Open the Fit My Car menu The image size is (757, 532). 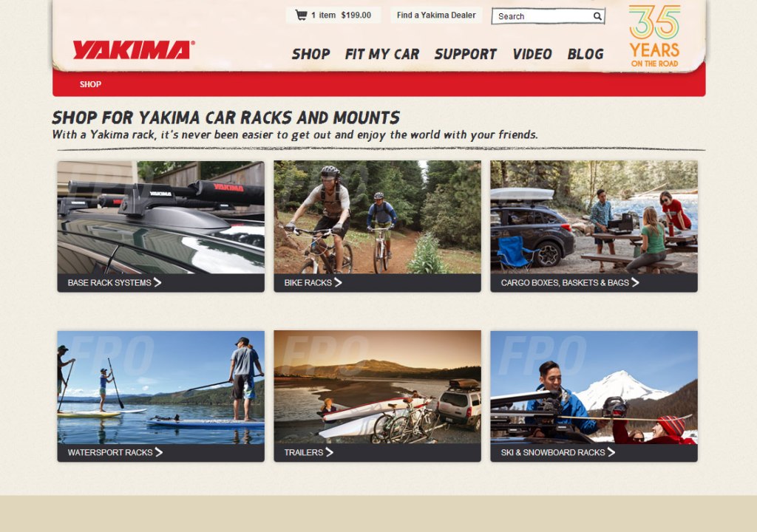[382, 54]
